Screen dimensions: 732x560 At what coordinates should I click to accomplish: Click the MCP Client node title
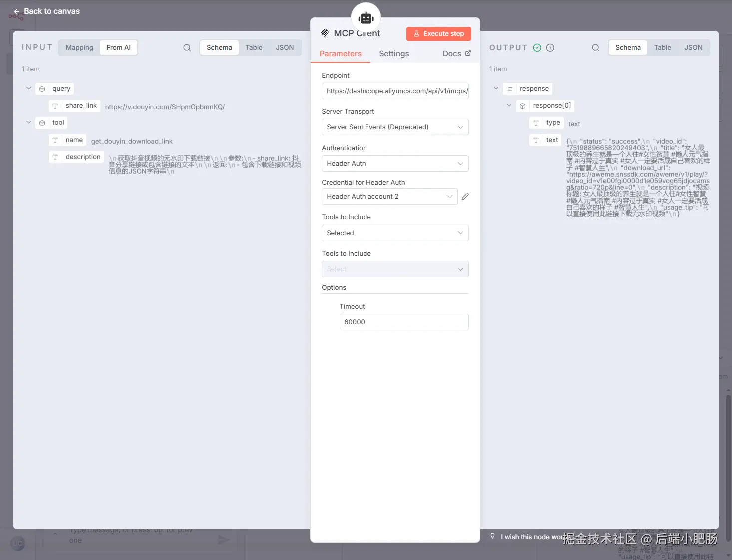pyautogui.click(x=357, y=33)
